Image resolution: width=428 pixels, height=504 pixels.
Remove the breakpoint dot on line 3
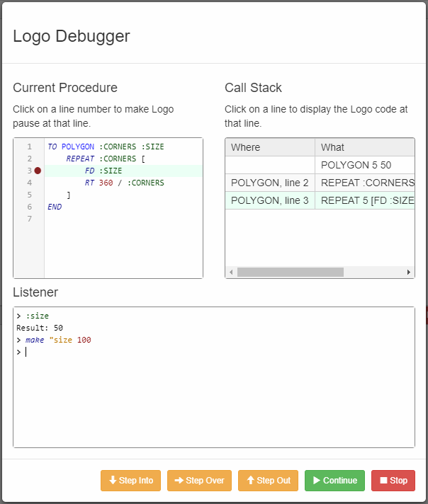tap(38, 171)
